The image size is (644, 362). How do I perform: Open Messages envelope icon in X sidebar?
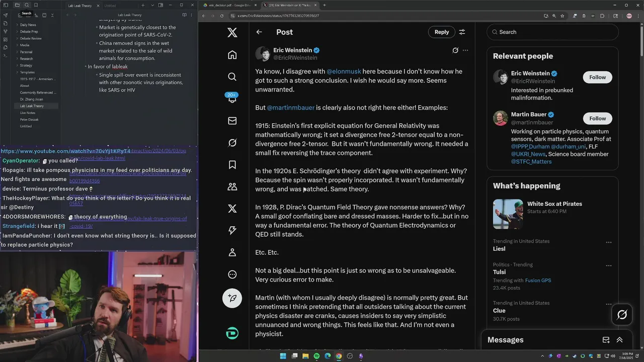[232, 121]
